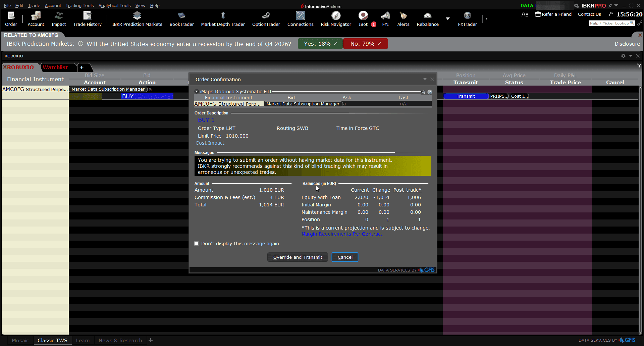Check 'Don't display this message again'

coord(197,244)
